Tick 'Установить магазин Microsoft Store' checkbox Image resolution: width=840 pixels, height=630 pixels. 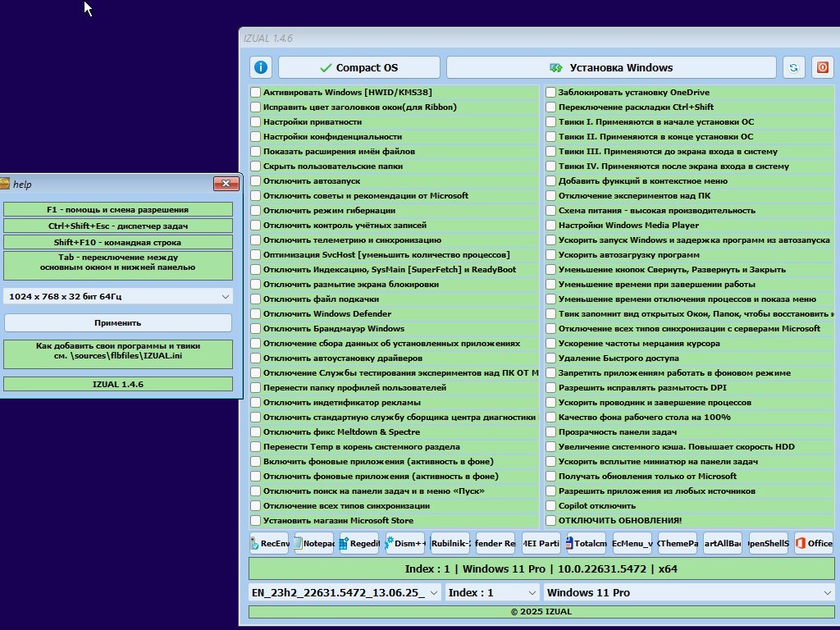256,521
